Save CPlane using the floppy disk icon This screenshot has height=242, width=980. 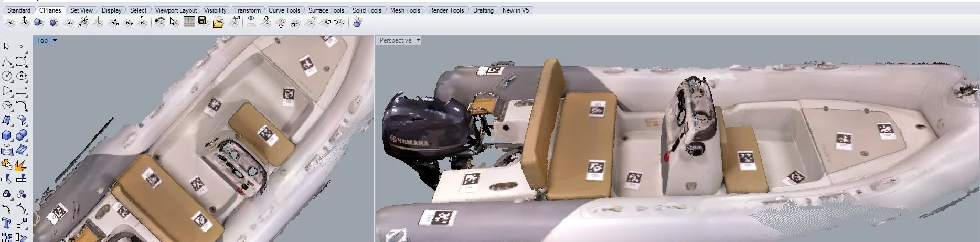pyautogui.click(x=204, y=22)
